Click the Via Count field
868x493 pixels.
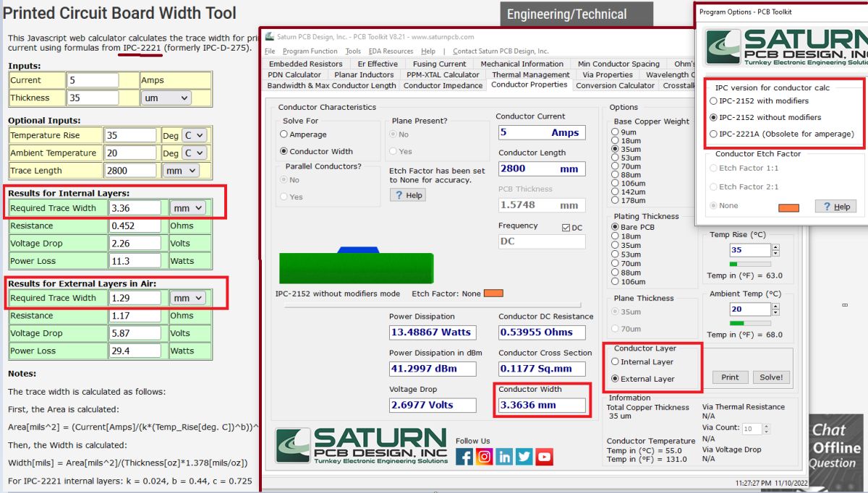pyautogui.click(x=752, y=429)
